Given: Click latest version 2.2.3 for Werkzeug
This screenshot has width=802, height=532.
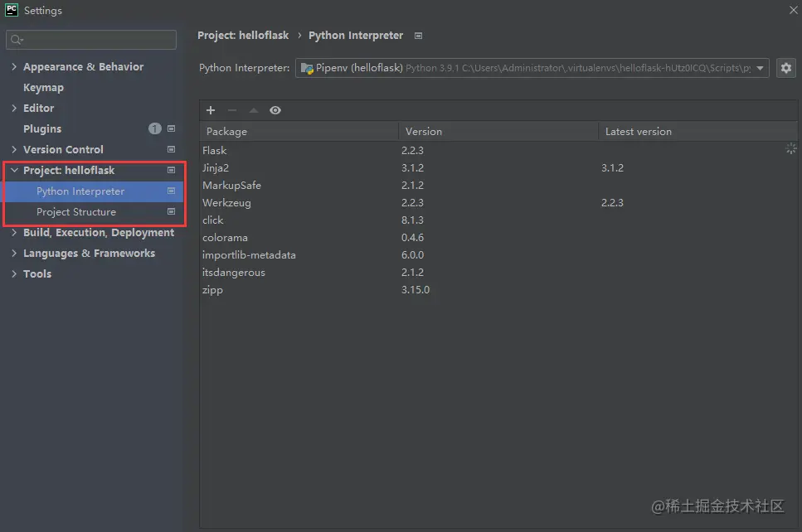Looking at the screenshot, I should pyautogui.click(x=612, y=202).
